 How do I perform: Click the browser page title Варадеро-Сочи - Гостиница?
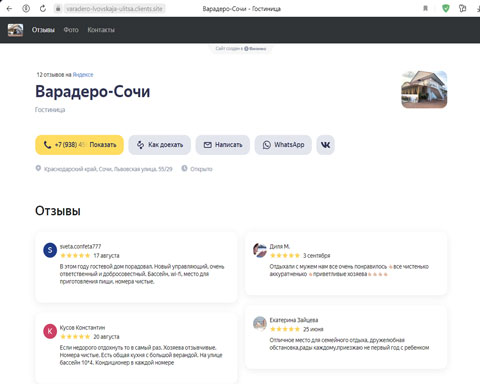coord(242,9)
